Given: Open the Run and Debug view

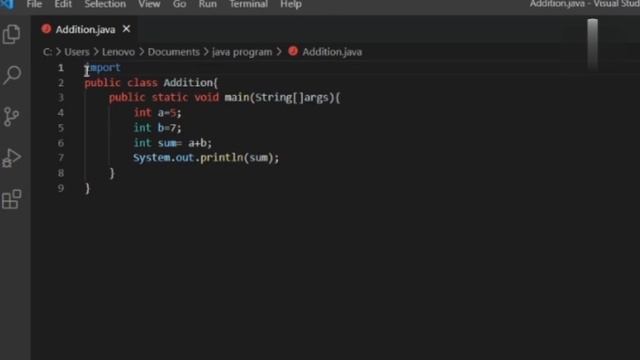Looking at the screenshot, I should (11, 158).
